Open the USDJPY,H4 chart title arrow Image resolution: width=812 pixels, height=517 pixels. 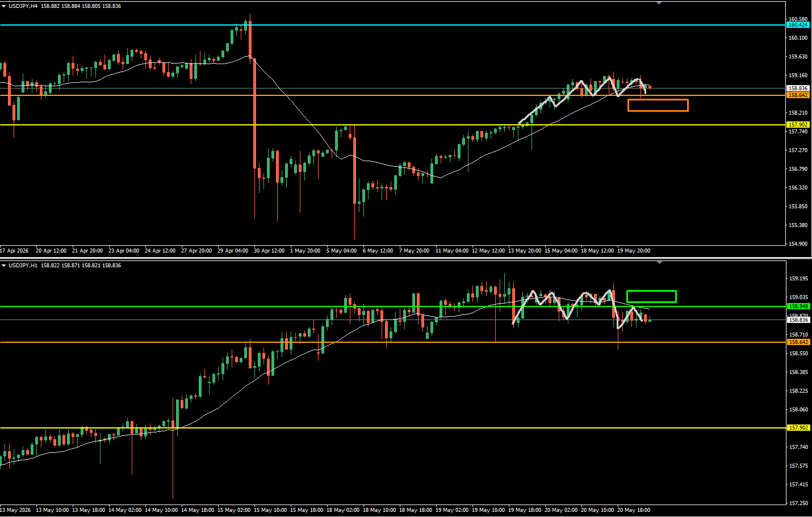point(4,6)
